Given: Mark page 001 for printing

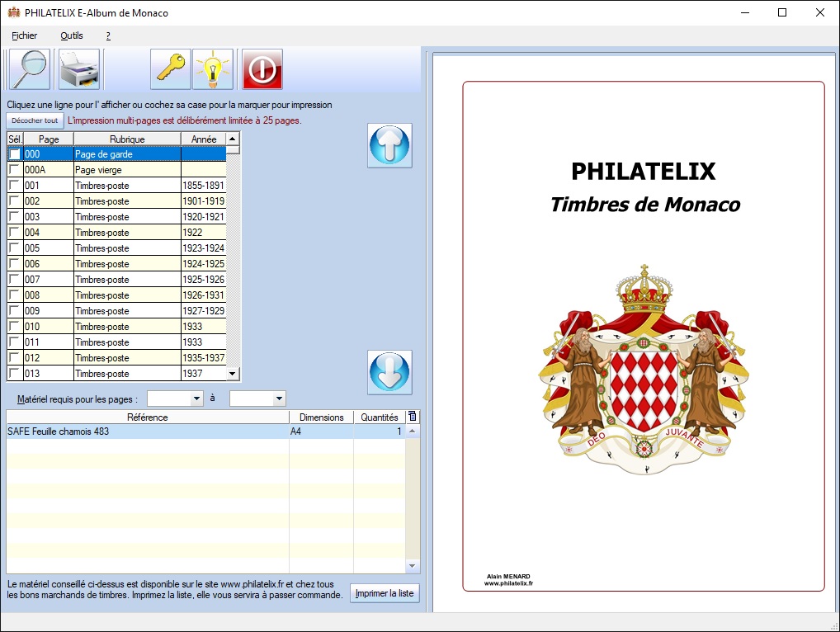Looking at the screenshot, I should click(x=15, y=186).
